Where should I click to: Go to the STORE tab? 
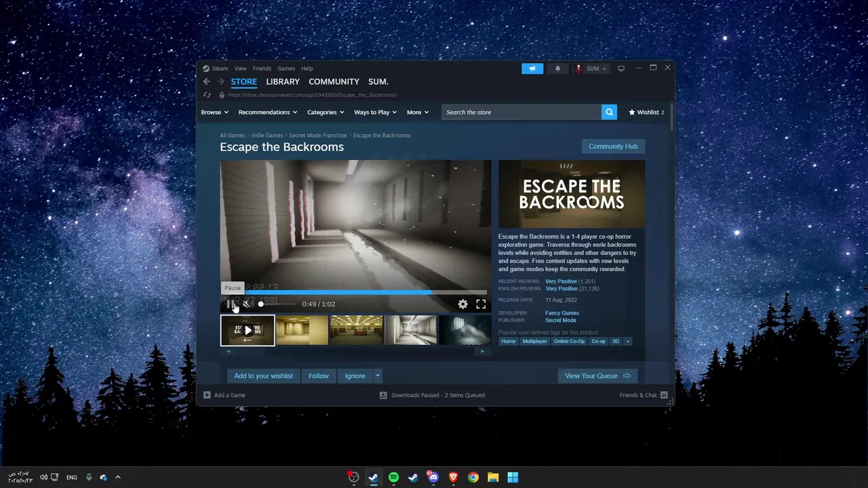pyautogui.click(x=243, y=81)
